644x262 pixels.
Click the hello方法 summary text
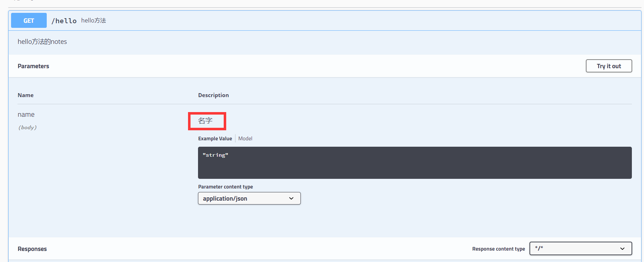(x=93, y=21)
